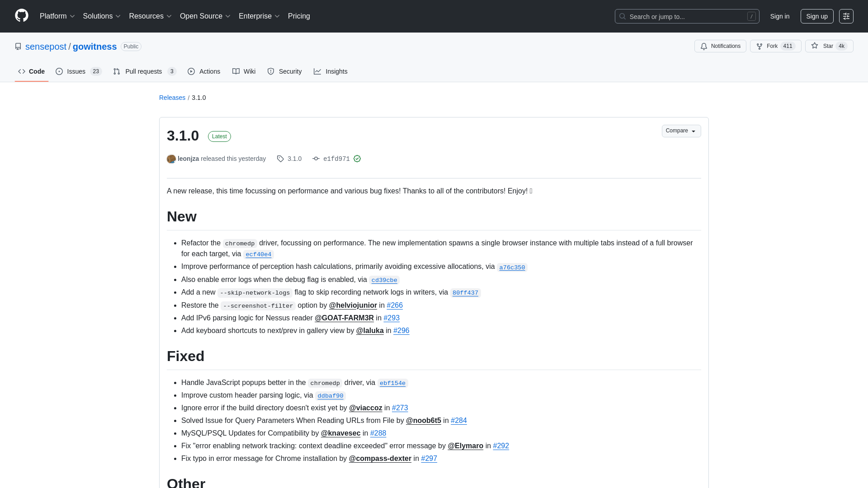
Task: Click the GitHub logo
Action: [21, 16]
